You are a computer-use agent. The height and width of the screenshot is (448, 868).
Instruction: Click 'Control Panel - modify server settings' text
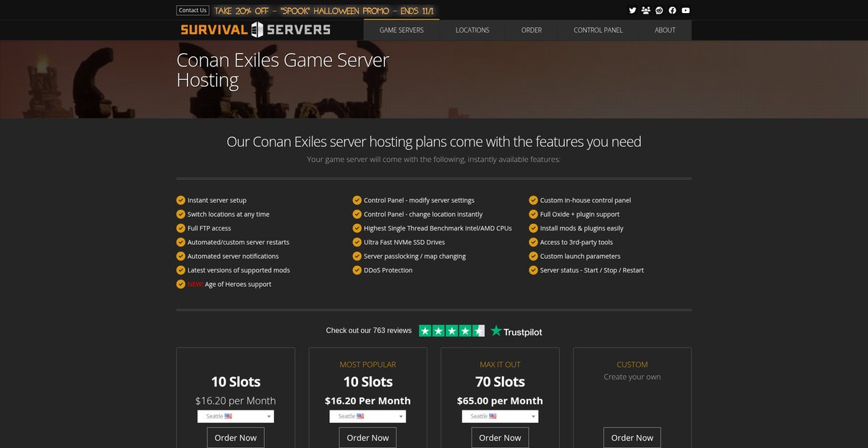point(419,200)
